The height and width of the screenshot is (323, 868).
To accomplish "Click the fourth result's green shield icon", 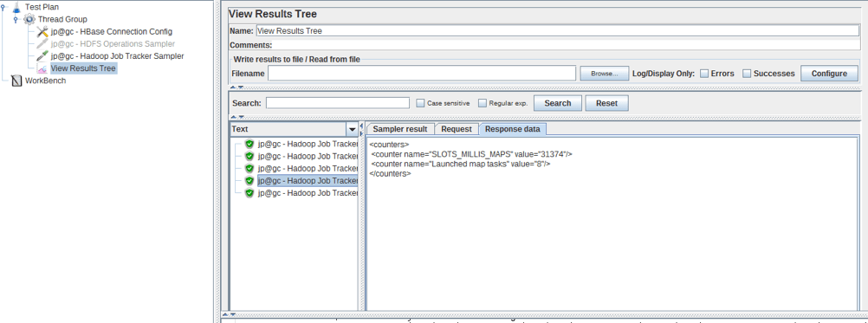I will [x=249, y=180].
